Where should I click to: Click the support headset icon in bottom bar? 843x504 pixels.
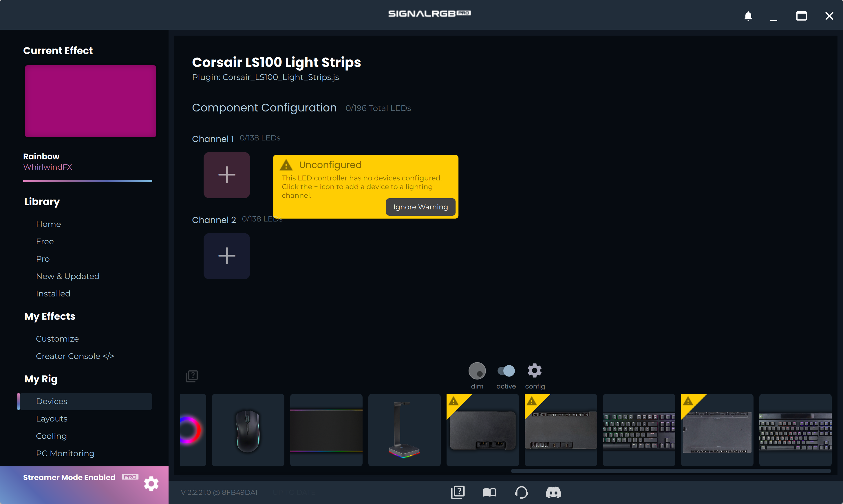(522, 492)
